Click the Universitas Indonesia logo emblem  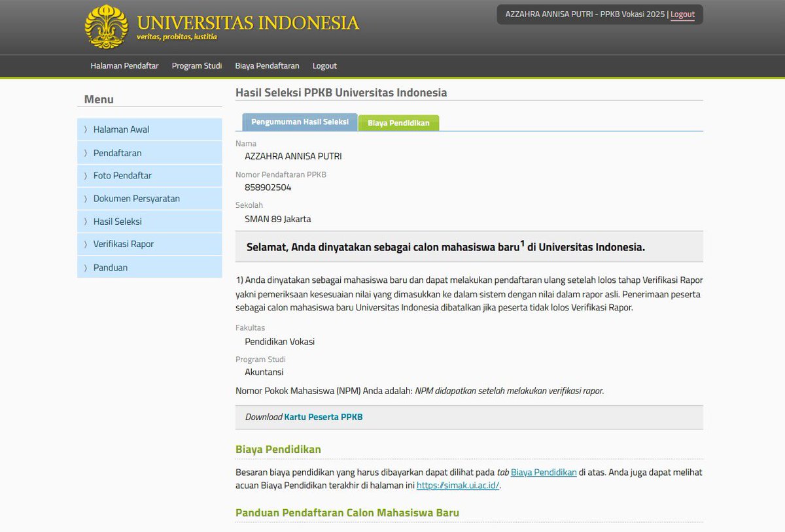(x=107, y=26)
